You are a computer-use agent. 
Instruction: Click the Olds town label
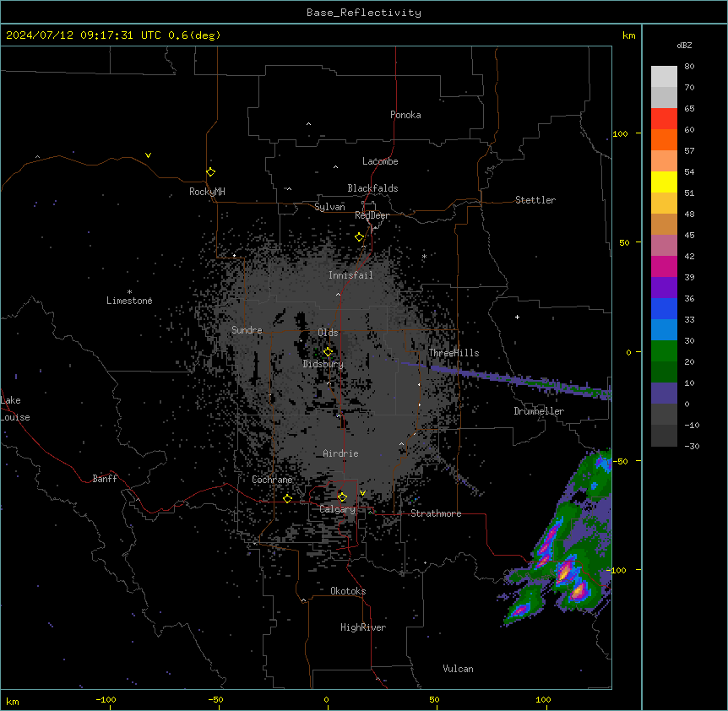tap(328, 333)
